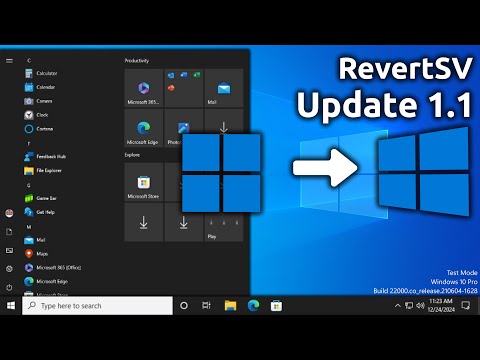The height and width of the screenshot is (360, 480).
Task: Jump to letter index via C header
Action: [29, 60]
